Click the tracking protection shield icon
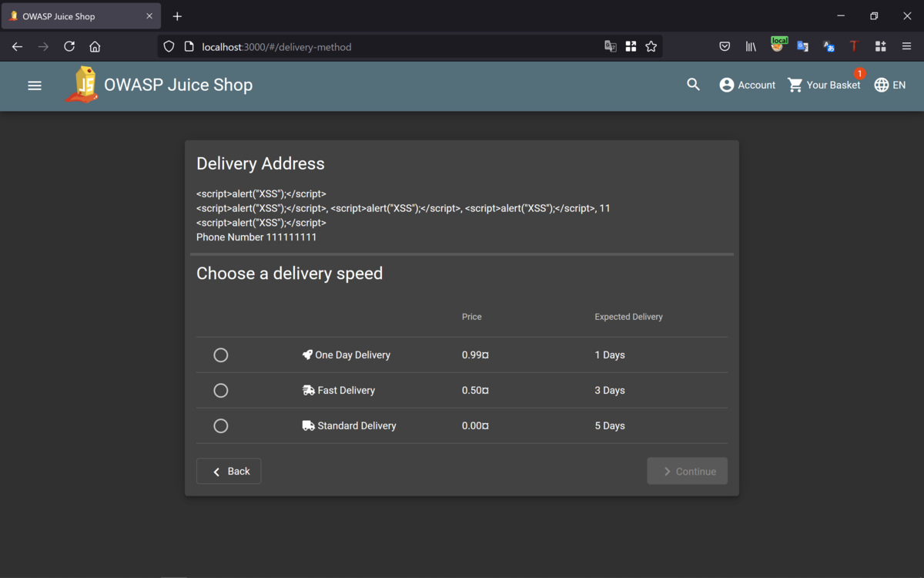Viewport: 924px width, 578px height. (169, 47)
